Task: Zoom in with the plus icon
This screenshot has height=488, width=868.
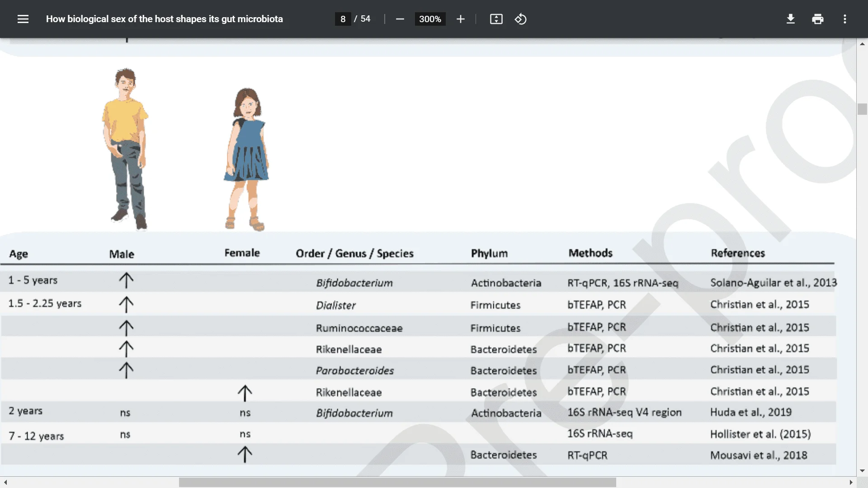Action: click(460, 19)
